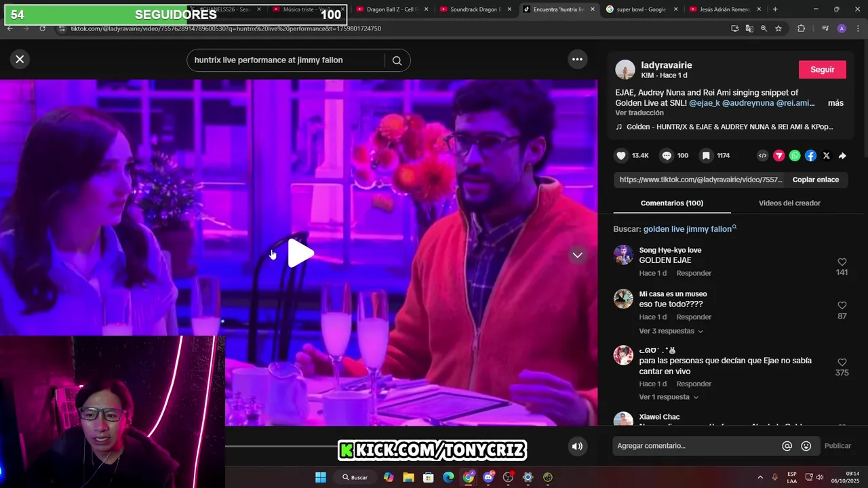868x488 pixels.
Task: Reply to the GOLDEN EJAE comment
Action: (x=694, y=273)
